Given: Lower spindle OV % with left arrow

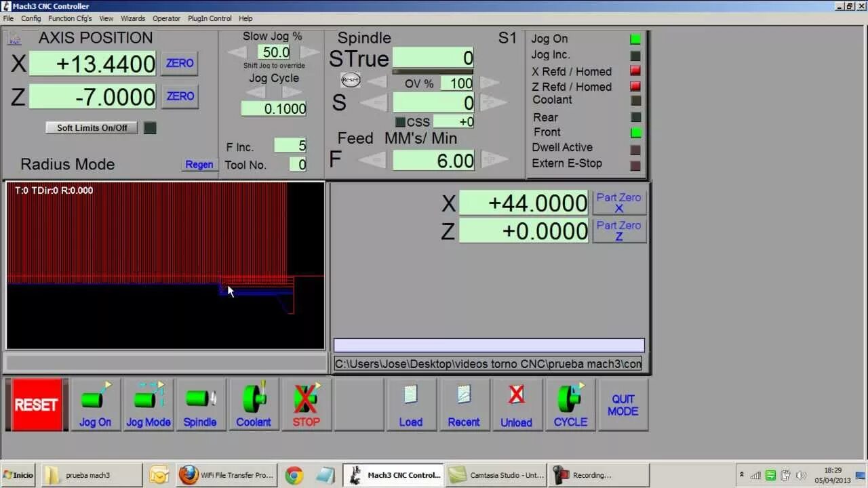Looking at the screenshot, I should [x=377, y=83].
